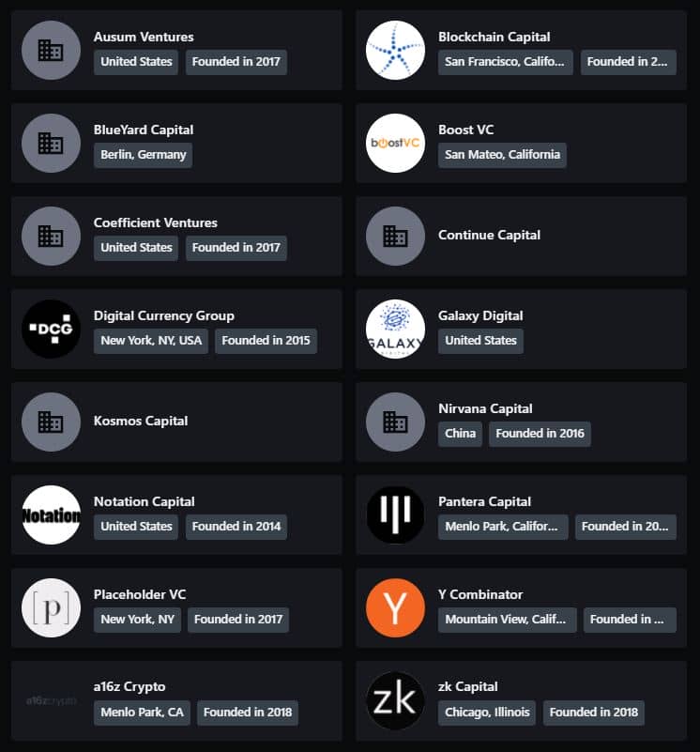Select the Founded in 2015 tag on Digital Currency Group
The image size is (700, 752).
[266, 341]
